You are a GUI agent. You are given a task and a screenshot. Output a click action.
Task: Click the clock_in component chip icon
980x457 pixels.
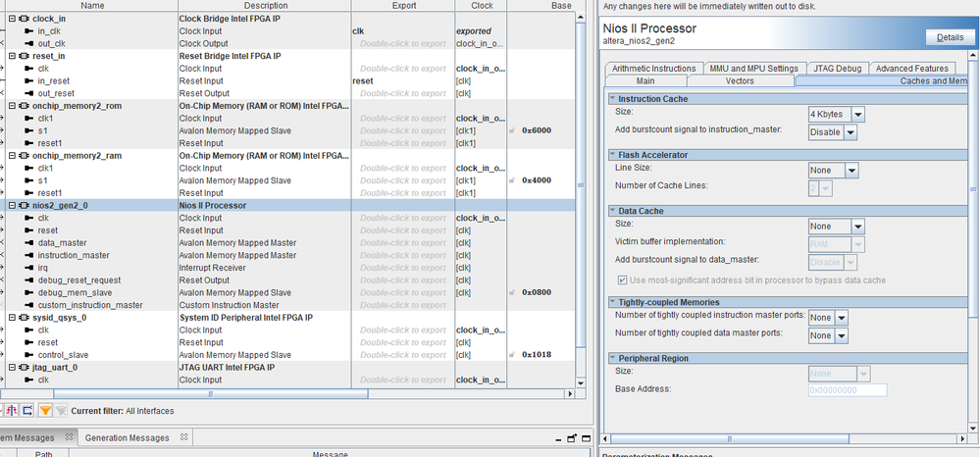pos(24,19)
